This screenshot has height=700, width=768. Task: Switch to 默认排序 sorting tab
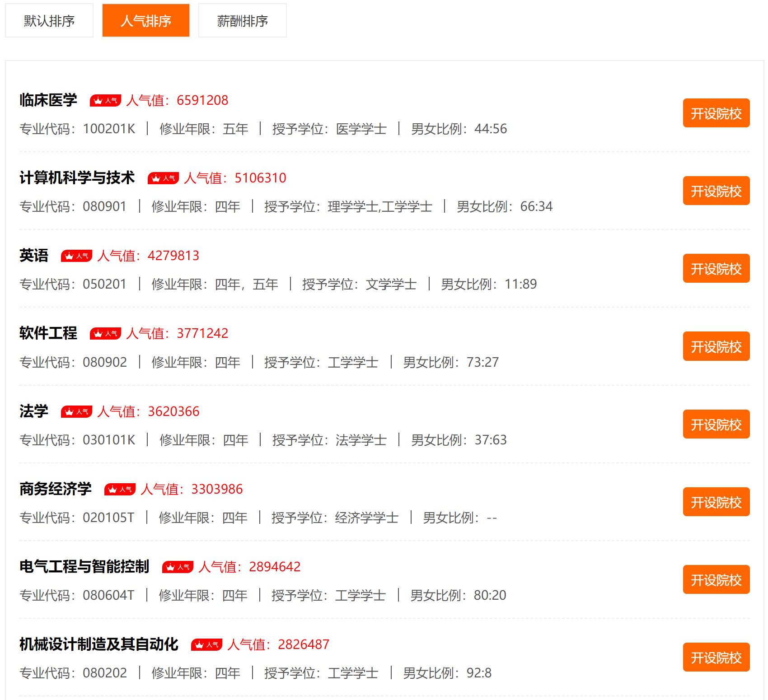coord(49,20)
